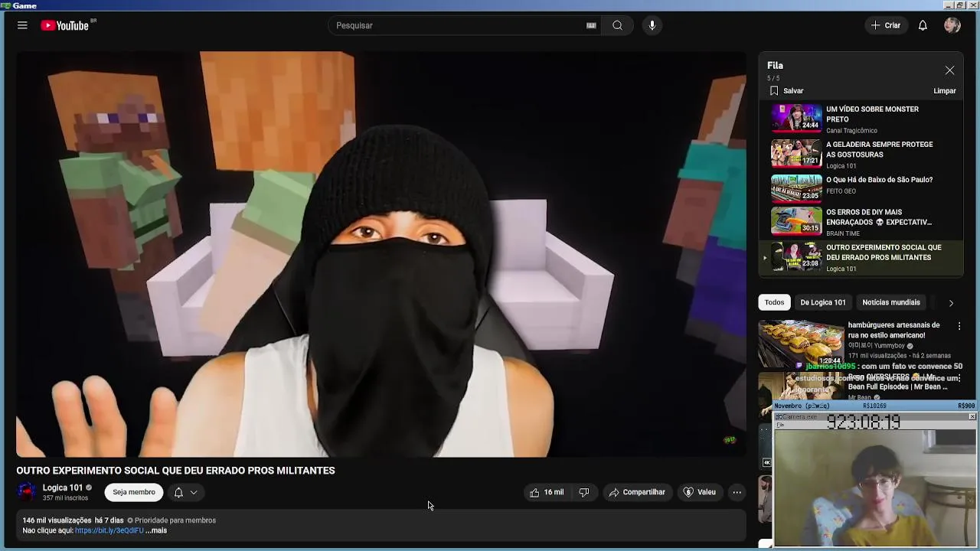
Task: Select O Que Há de Baixo de São Paulo
Action: pyautogui.click(x=863, y=187)
